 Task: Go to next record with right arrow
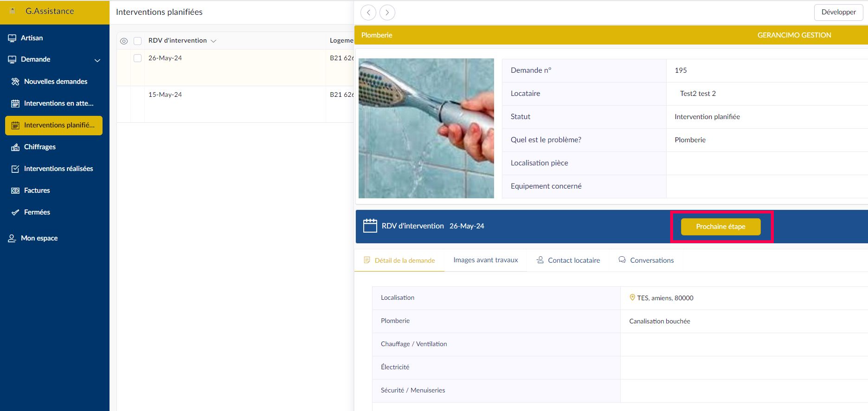[387, 13]
